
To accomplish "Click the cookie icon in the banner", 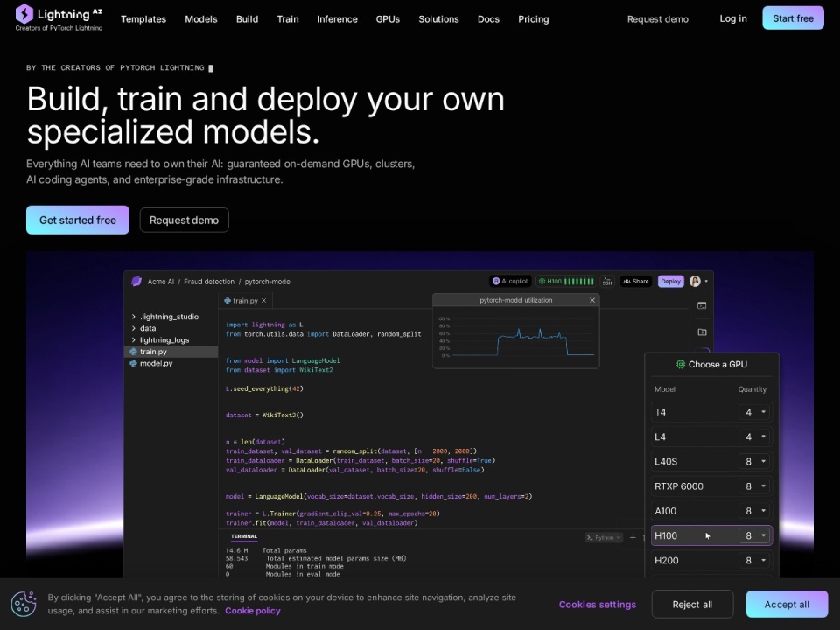I will [x=24, y=604].
